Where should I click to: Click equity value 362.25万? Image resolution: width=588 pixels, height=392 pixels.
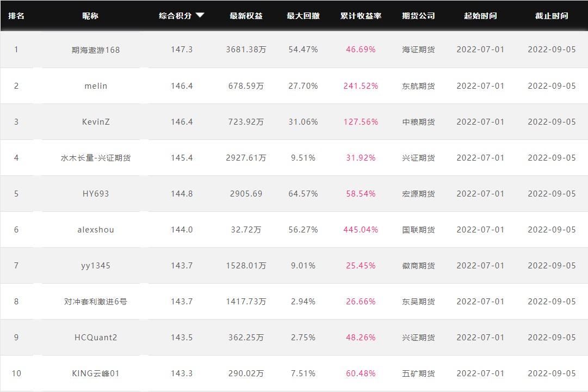pyautogui.click(x=246, y=338)
